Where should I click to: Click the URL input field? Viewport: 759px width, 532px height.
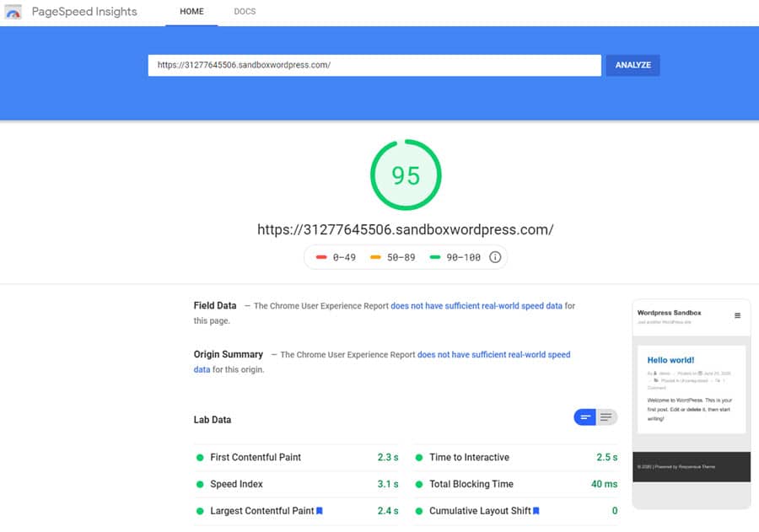pos(374,65)
